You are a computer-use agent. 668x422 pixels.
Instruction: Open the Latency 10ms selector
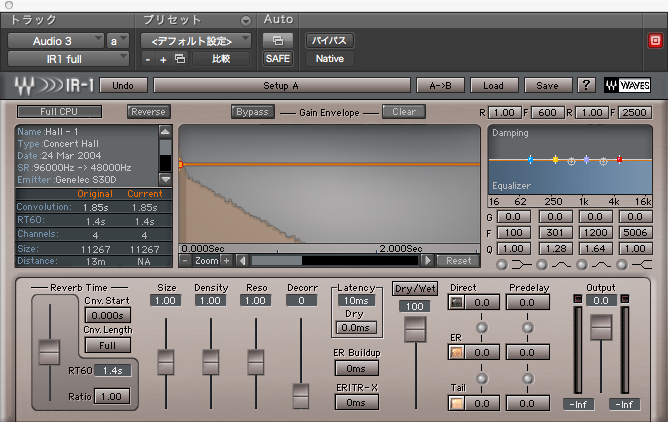357,301
